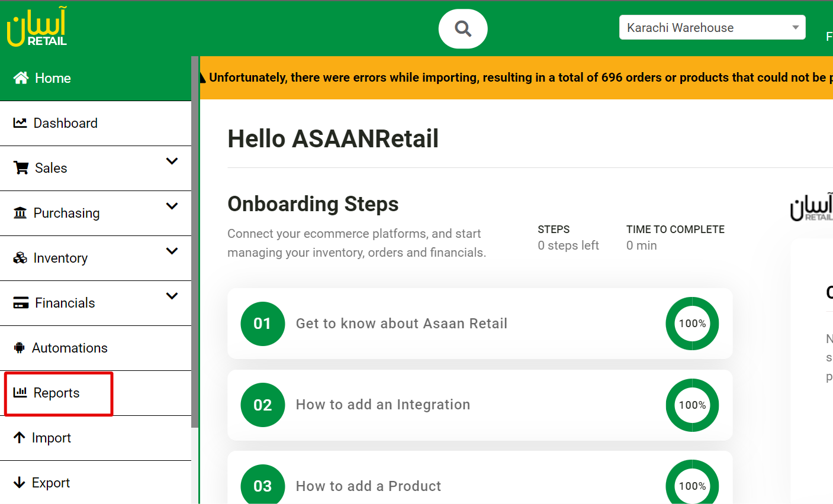Click the '0 steps left' text

tap(568, 245)
